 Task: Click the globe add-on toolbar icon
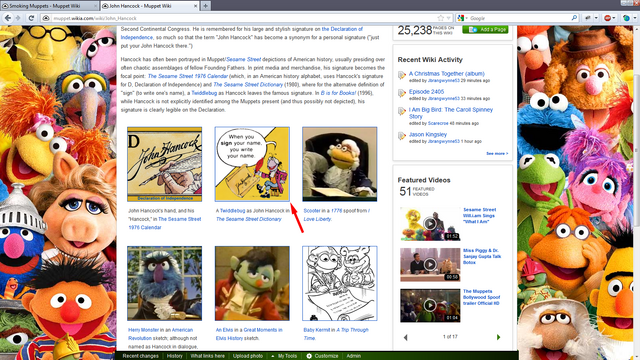tap(626, 18)
